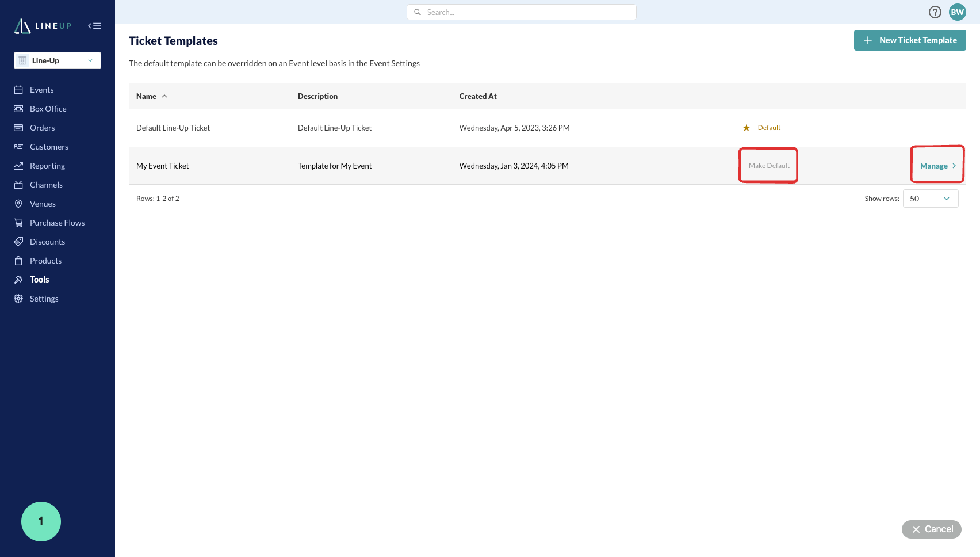Click the search magnifier icon

point(418,12)
